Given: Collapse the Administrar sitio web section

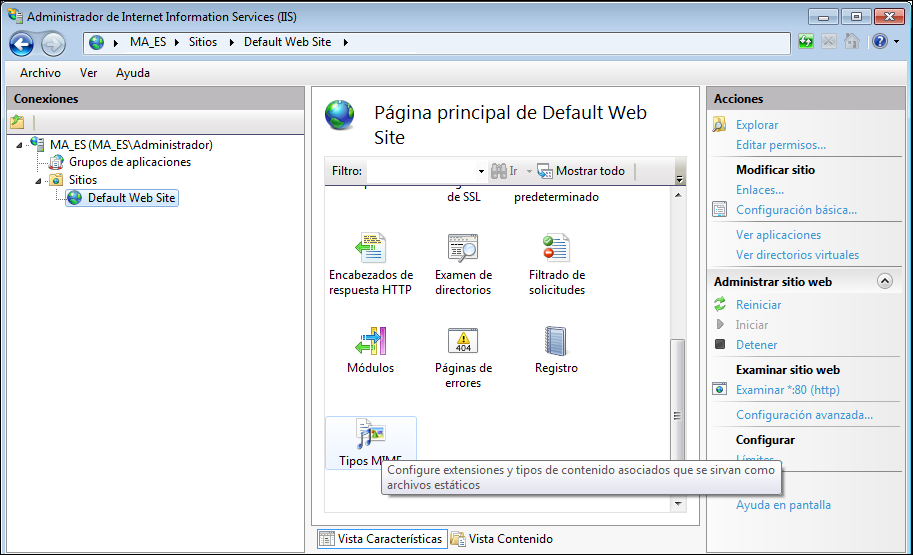Looking at the screenshot, I should pyautogui.click(x=884, y=282).
